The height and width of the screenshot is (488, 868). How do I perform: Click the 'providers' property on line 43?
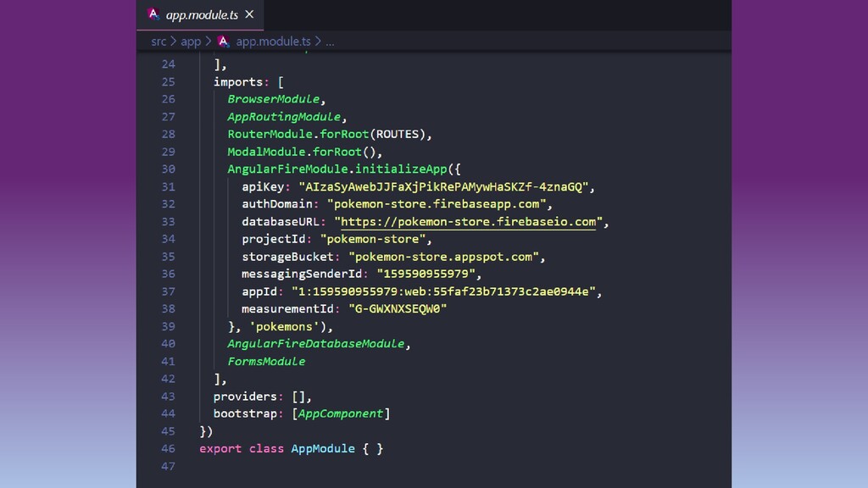[245, 396]
